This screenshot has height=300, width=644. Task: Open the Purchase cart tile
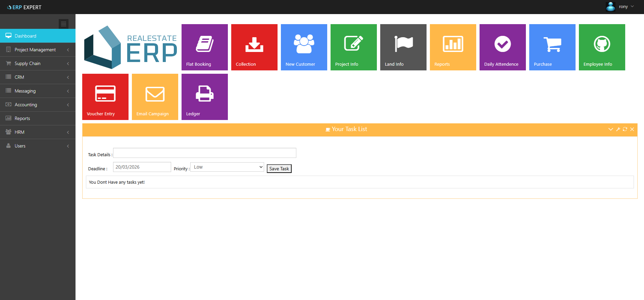click(552, 47)
